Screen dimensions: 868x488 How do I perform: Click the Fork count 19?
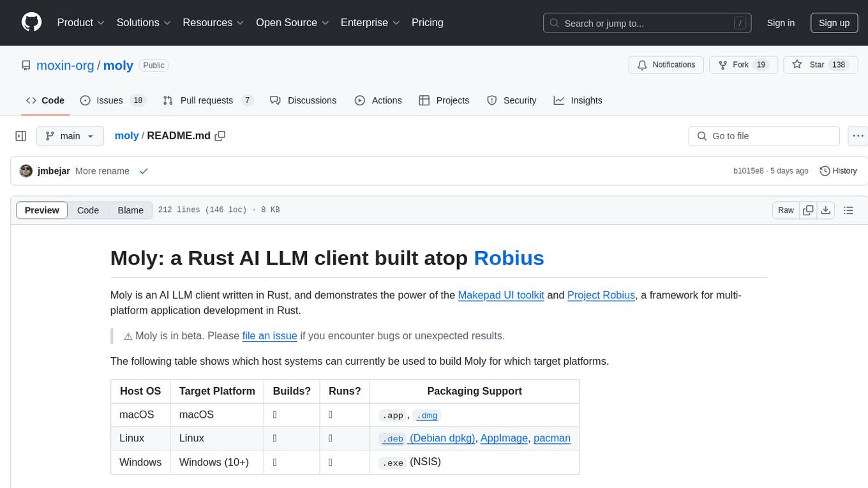point(760,65)
